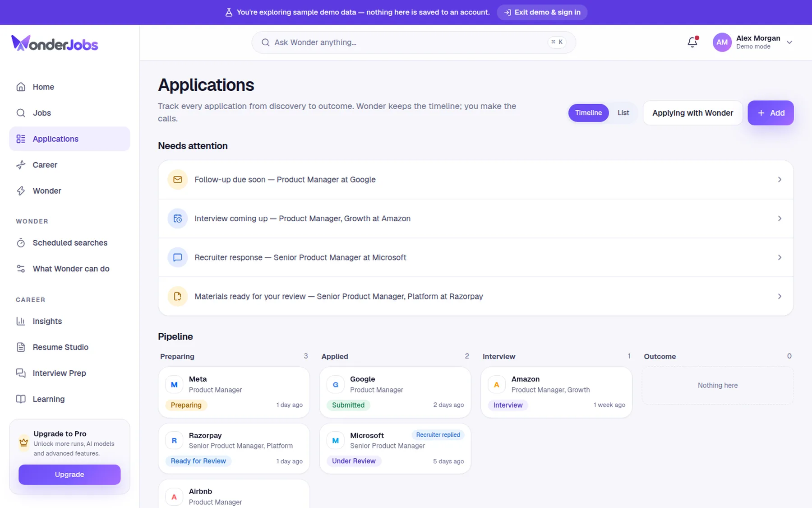Click the Preparing status tag on Meta card
The width and height of the screenshot is (812, 508).
[x=186, y=405]
